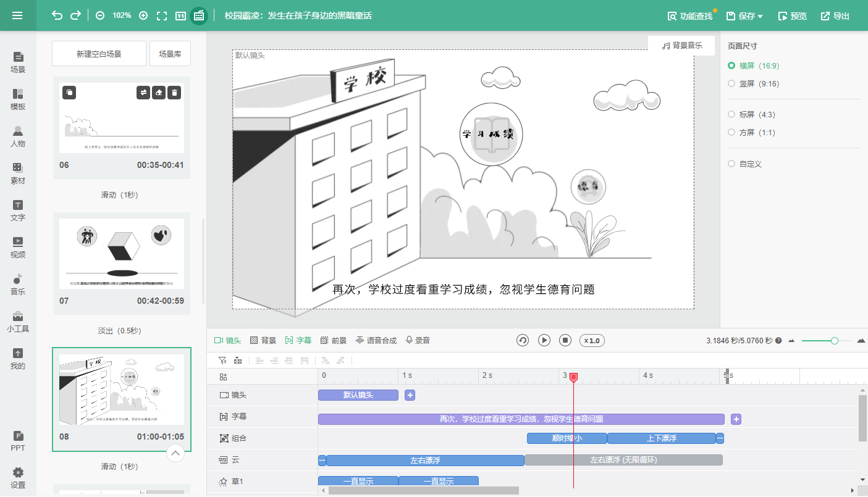Screen dimensions: 868x497
Task: Select 方屏 (1:1) page size
Action: tap(751, 132)
